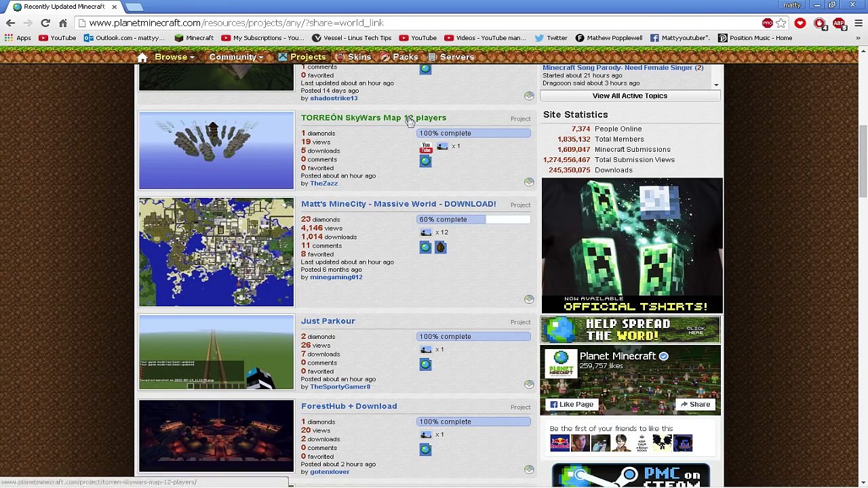Open the Projects nav tab
The image size is (868, 488).
(x=302, y=57)
